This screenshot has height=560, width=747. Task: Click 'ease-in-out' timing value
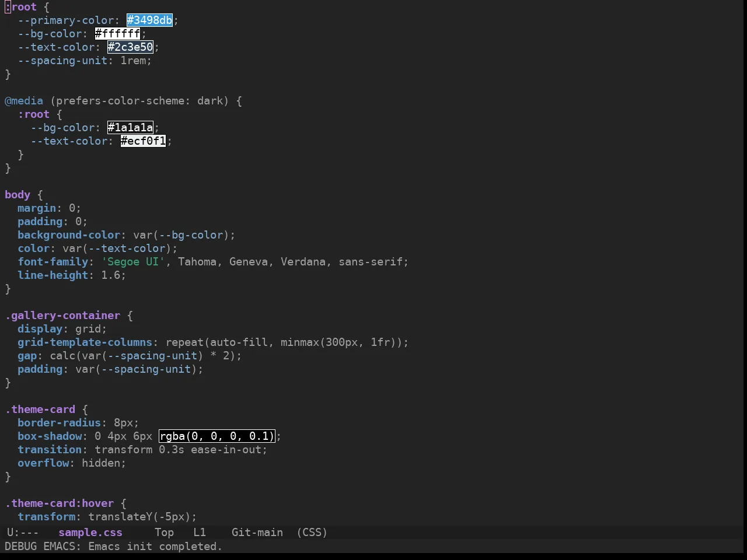226,450
